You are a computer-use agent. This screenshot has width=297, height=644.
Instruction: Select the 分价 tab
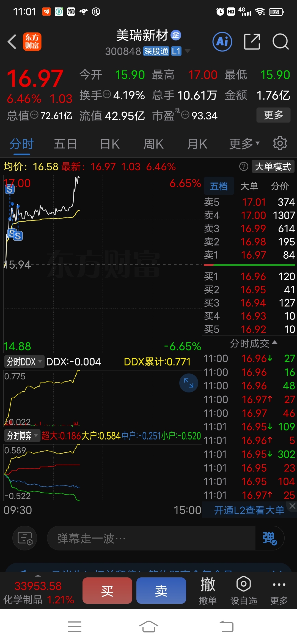coord(280,186)
